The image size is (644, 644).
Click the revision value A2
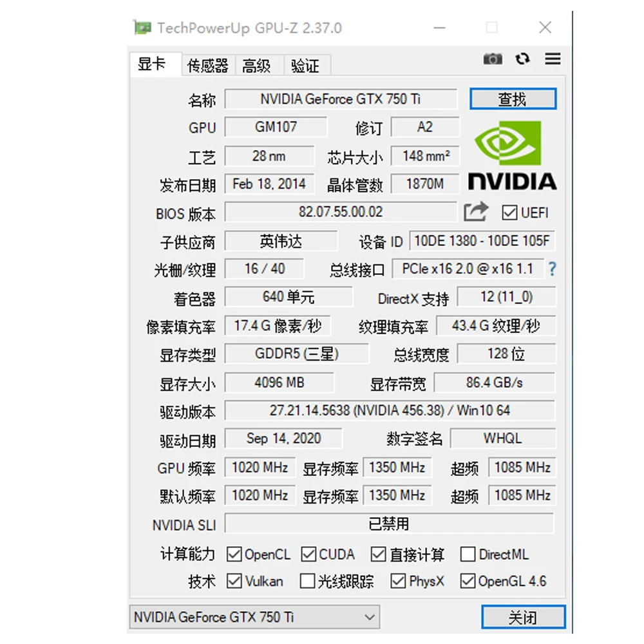[x=425, y=128]
